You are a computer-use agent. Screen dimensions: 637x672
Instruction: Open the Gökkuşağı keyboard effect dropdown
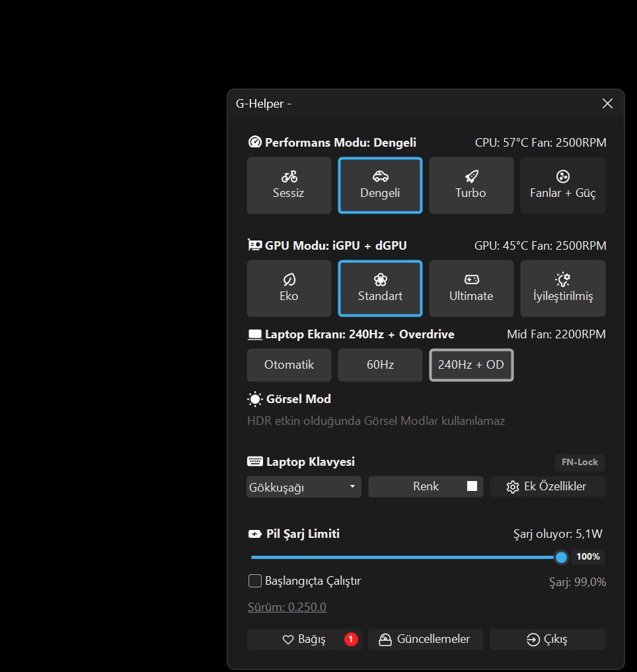click(x=303, y=487)
